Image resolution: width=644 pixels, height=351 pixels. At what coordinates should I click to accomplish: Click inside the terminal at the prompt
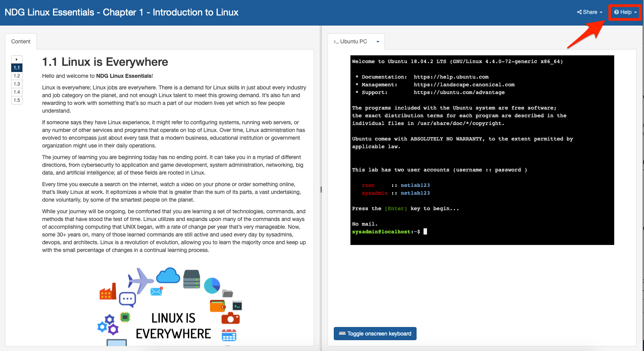[425, 231]
